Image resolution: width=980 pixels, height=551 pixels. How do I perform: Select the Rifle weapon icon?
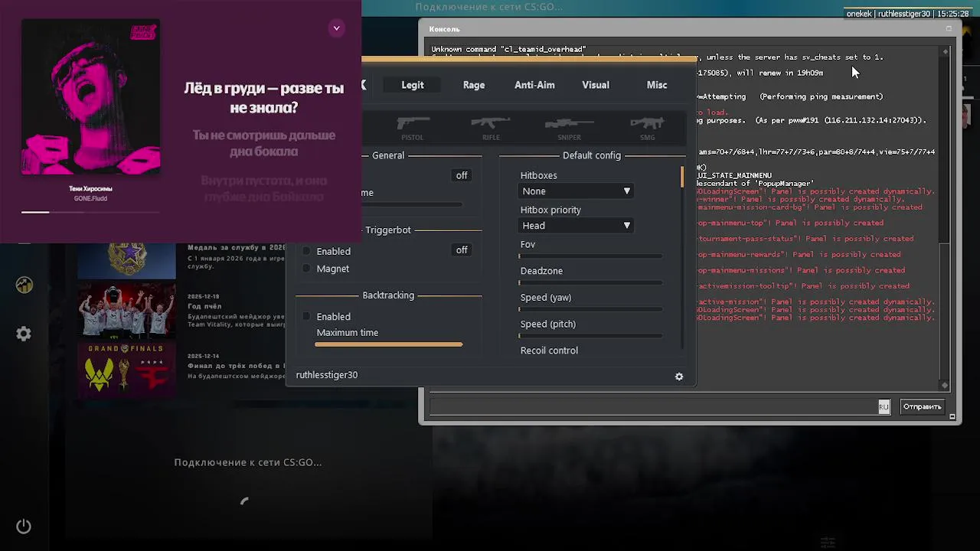tap(491, 126)
